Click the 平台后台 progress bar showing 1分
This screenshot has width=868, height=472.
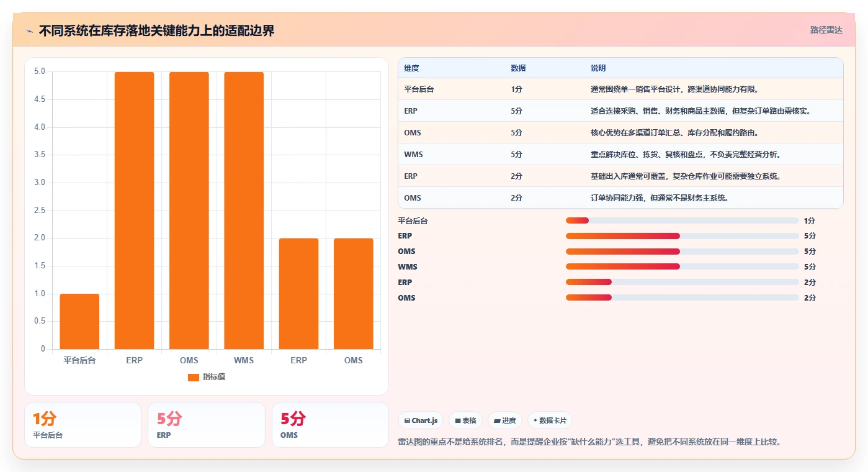point(682,220)
